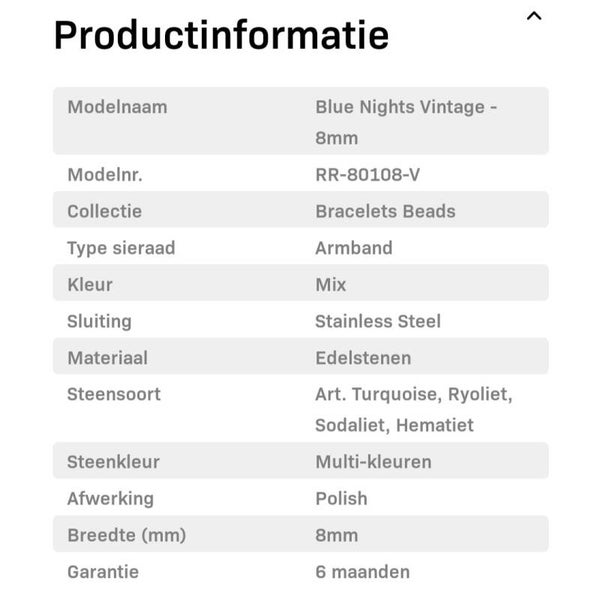Collapse the Productinformatie section chevron
The width and height of the screenshot is (600, 608).
(534, 16)
